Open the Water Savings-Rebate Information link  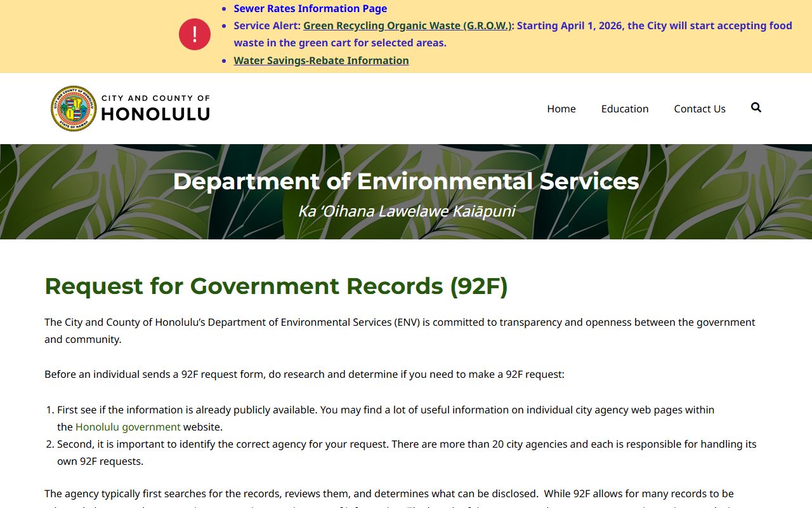point(321,60)
